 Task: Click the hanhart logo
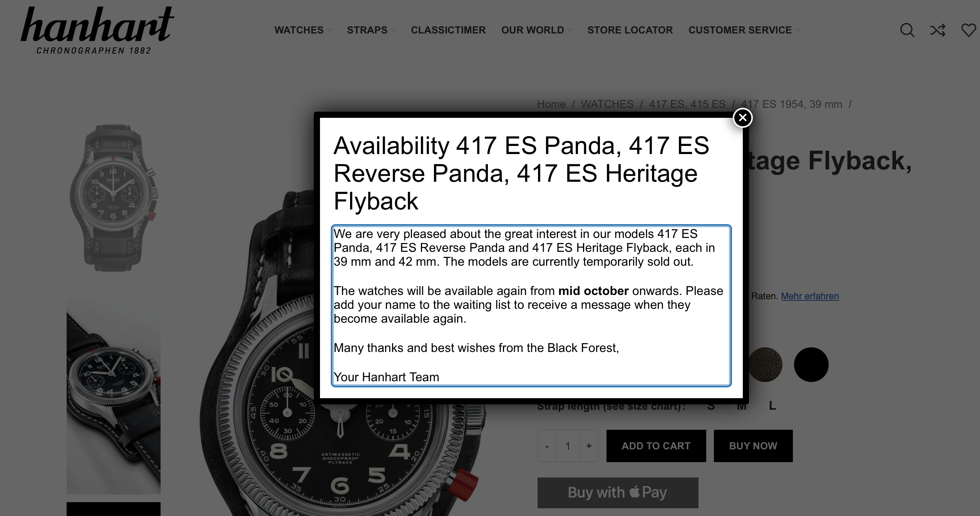click(97, 30)
